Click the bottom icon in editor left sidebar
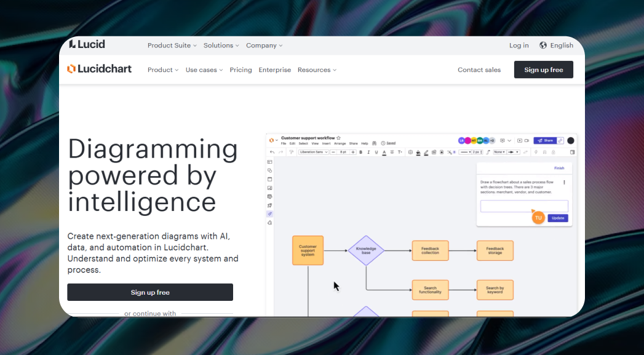The height and width of the screenshot is (355, 644). tap(270, 223)
